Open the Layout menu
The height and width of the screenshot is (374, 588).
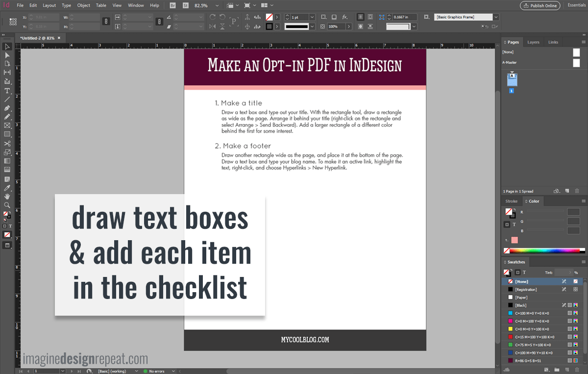coord(49,5)
